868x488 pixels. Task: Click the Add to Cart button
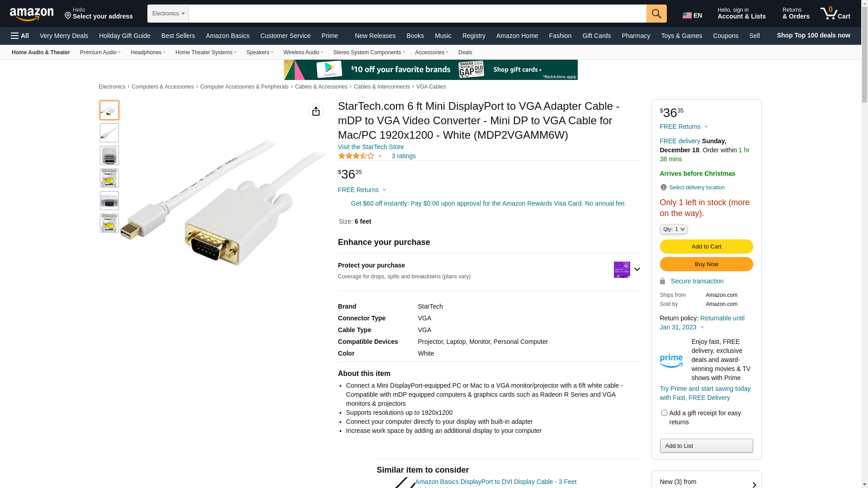[706, 246]
